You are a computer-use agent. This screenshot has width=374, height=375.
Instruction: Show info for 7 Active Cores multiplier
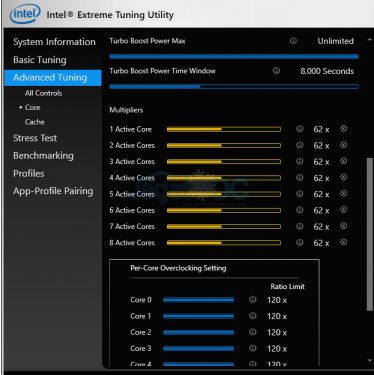coord(300,226)
